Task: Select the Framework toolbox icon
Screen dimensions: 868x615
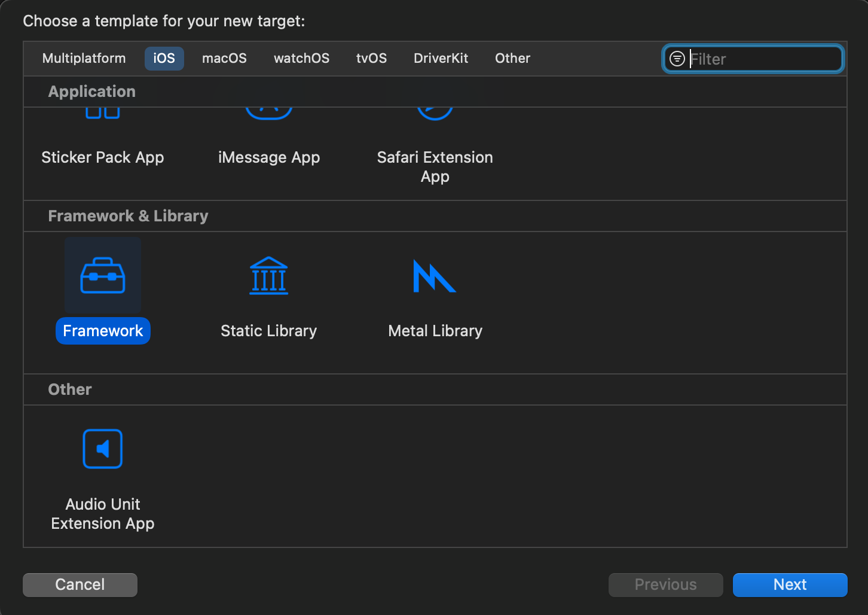Action: [x=103, y=275]
